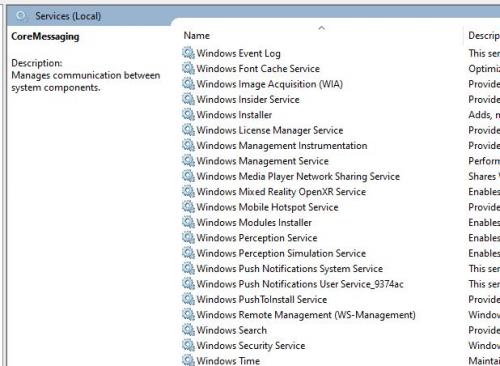
Task: Click the Windows Management Instrumentation gear icon
Action: coord(188,145)
